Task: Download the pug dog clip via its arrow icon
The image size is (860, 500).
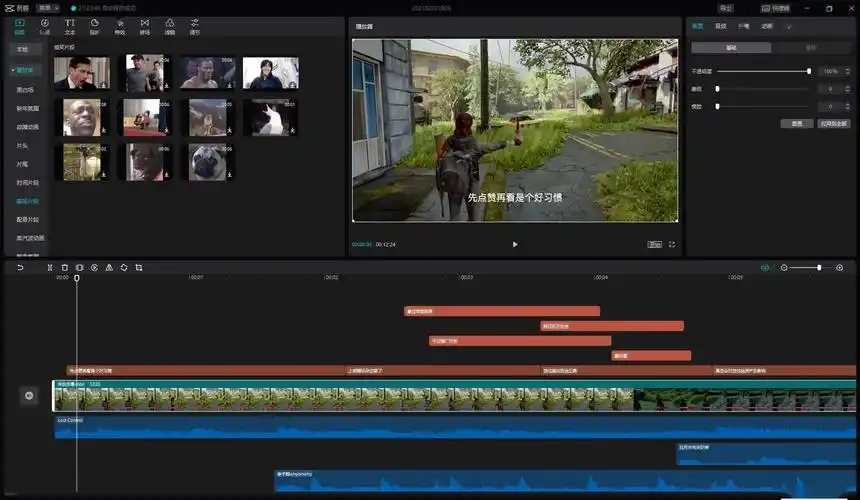Action: tap(229, 175)
